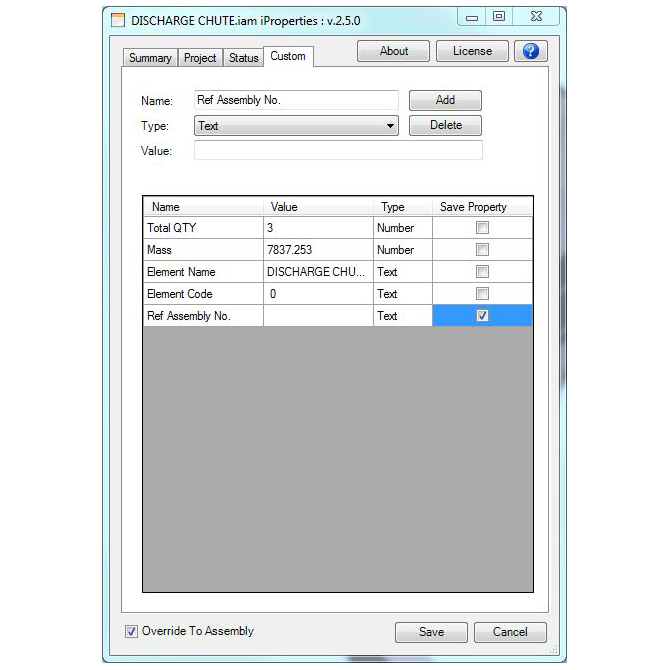Click the value cell 'DISCHARGE CHU...'
The height and width of the screenshot is (670, 670).
318,272
